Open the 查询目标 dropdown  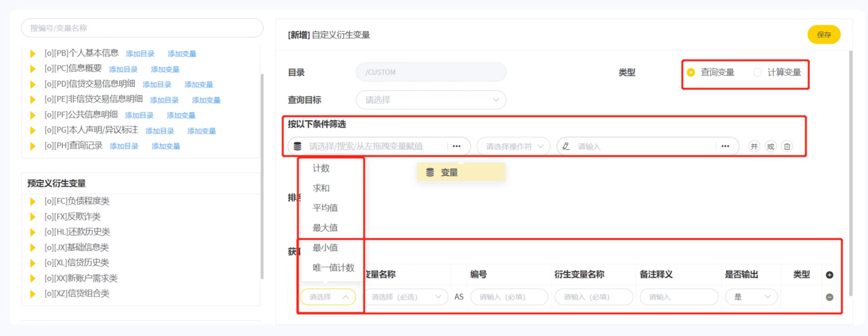pos(431,100)
